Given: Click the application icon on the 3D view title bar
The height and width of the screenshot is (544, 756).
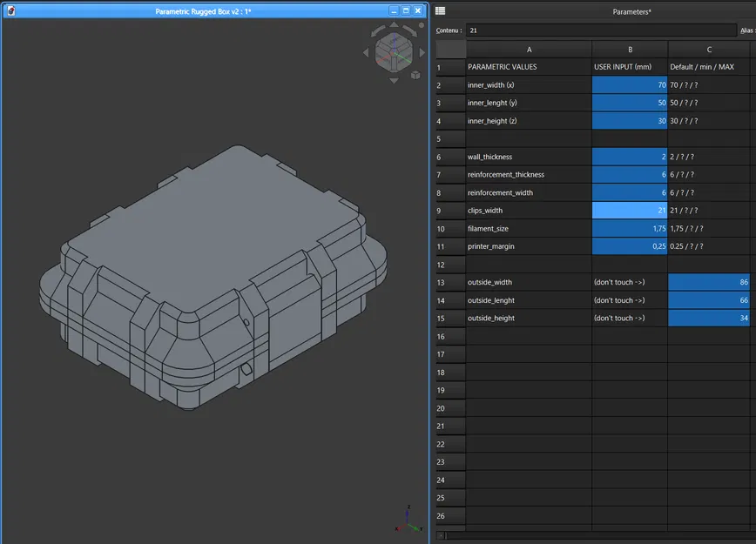Looking at the screenshot, I should pos(11,10).
